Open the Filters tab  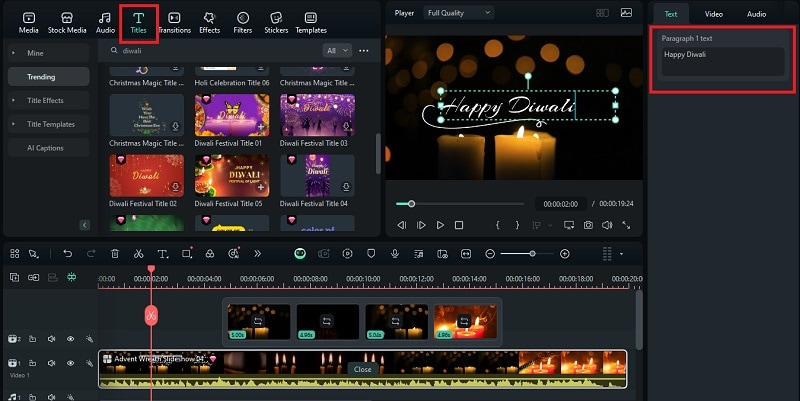pos(242,23)
